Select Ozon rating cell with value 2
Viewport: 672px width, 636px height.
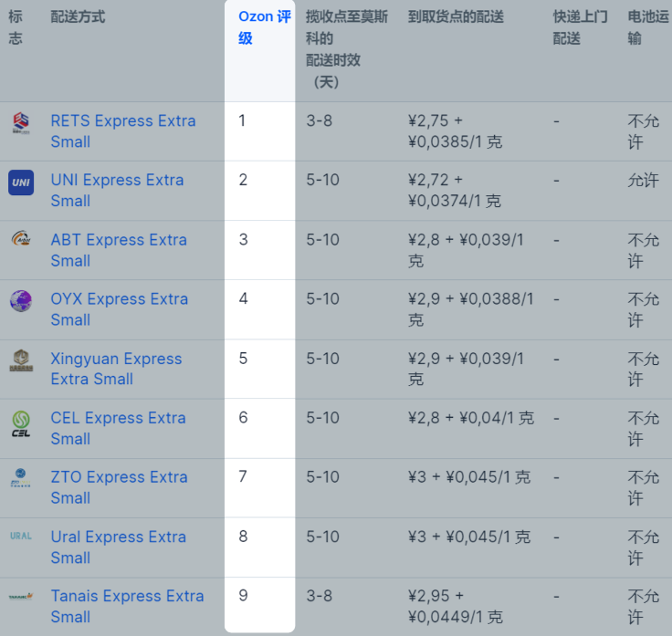click(x=259, y=191)
